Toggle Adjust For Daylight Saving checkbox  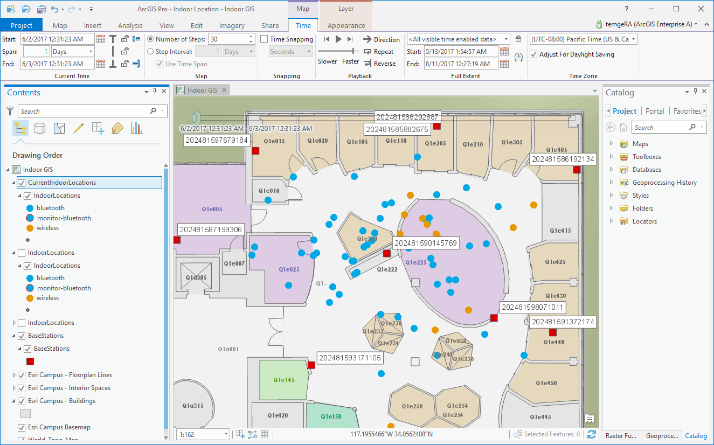(x=534, y=54)
